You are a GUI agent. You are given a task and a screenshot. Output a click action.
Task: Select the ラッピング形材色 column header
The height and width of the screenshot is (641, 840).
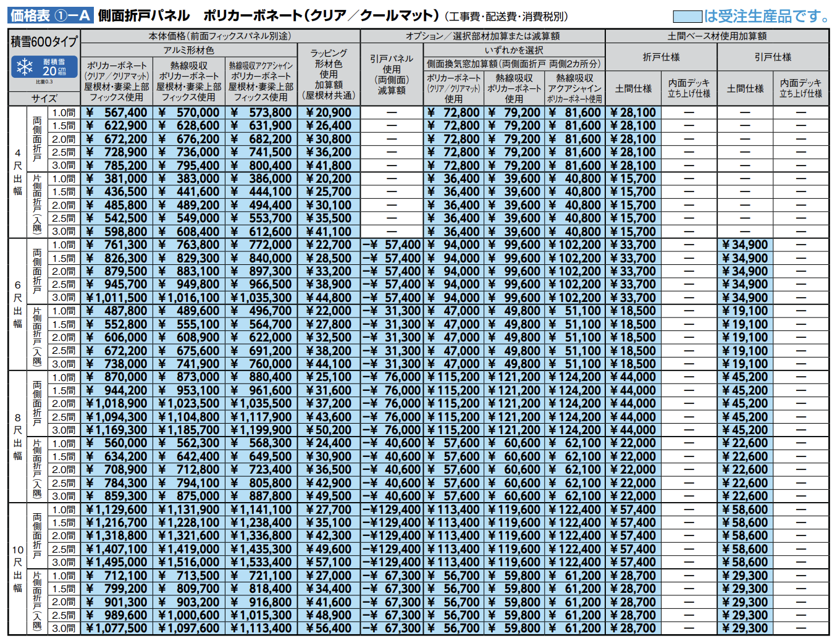[x=329, y=74]
